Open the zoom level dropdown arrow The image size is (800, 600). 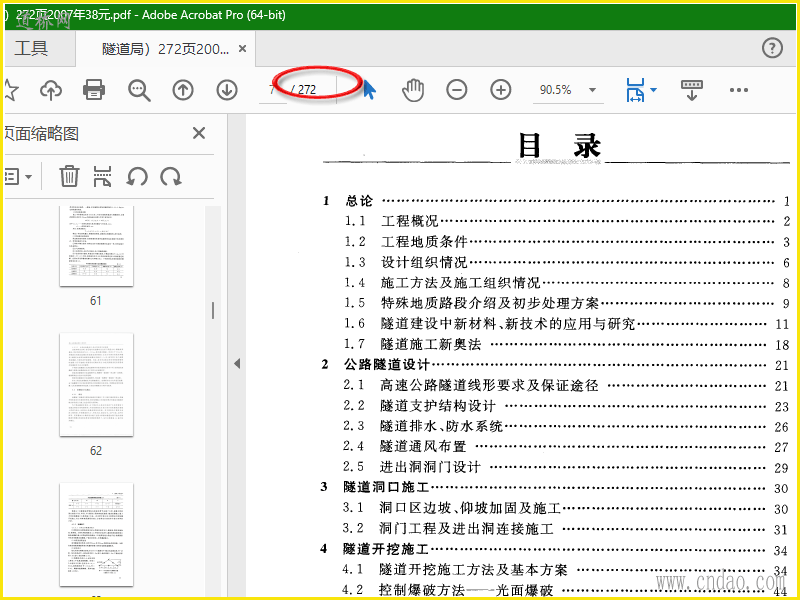592,90
